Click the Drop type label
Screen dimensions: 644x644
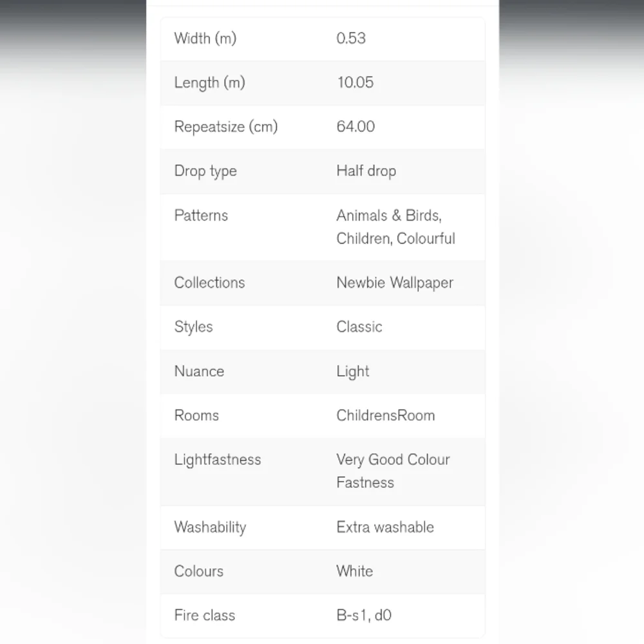[206, 171]
